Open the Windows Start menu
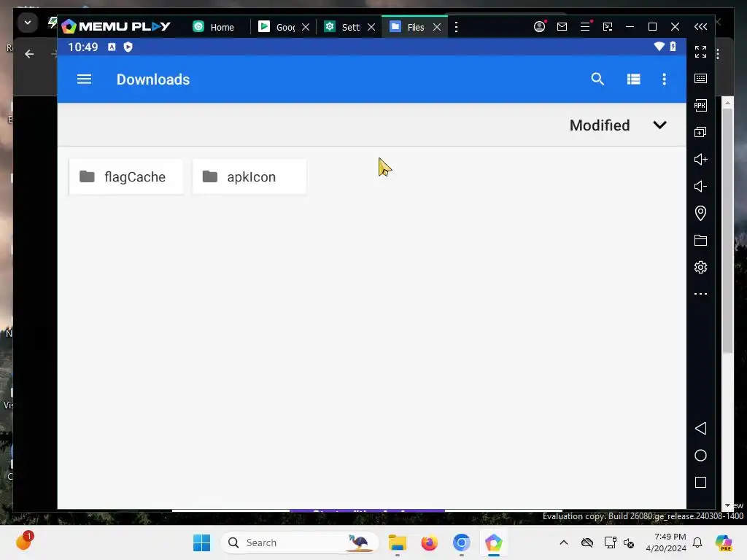Screen dimensions: 747x560 [x=201, y=542]
